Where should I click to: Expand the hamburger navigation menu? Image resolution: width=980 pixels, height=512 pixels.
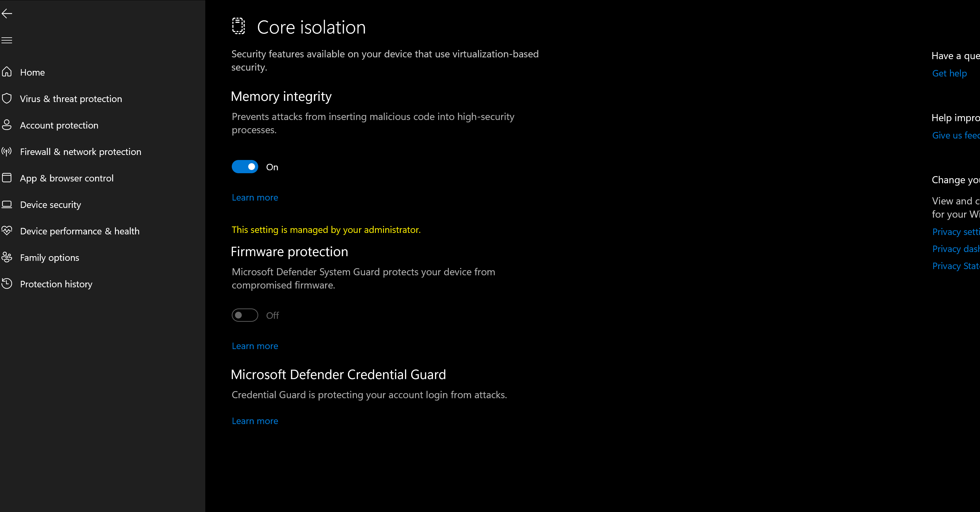coord(7,40)
